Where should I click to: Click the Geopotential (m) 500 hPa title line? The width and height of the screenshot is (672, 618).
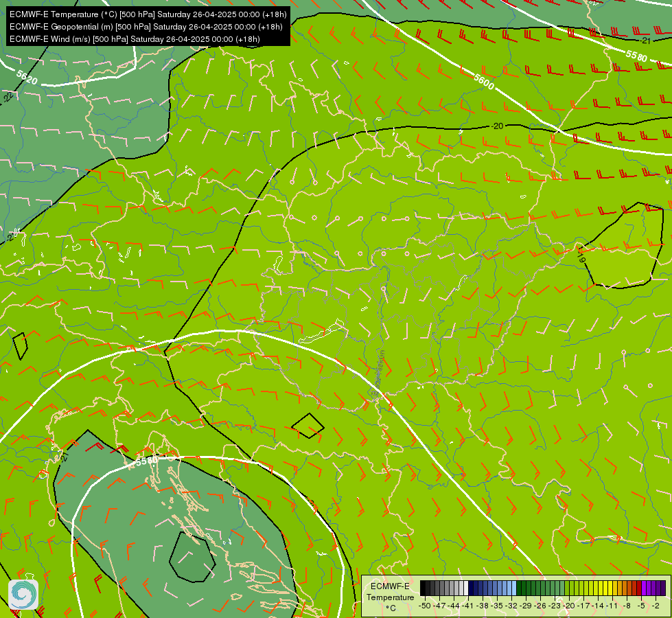tap(146, 27)
